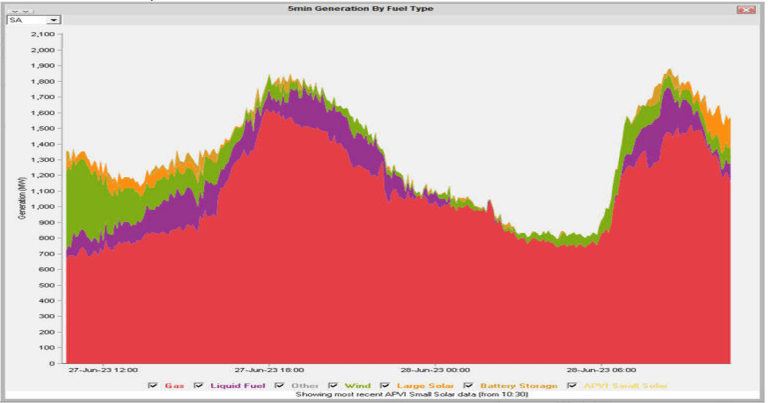Click the orange solar area at far right
Image resolution: width=768 pixels, height=403 pixels.
tap(718, 130)
